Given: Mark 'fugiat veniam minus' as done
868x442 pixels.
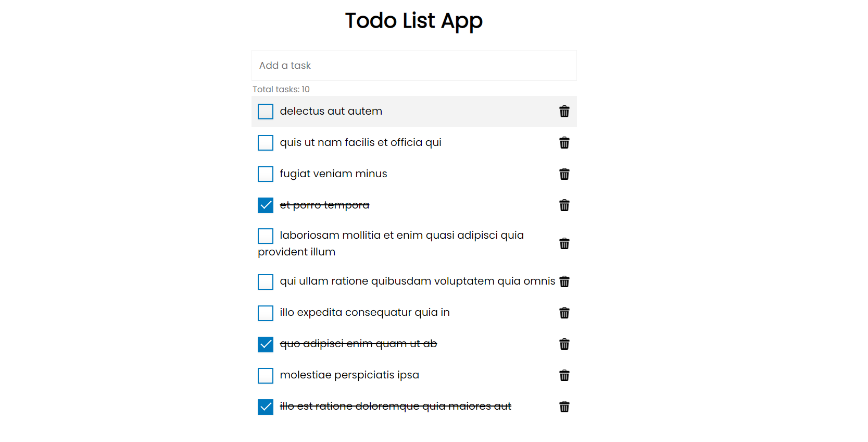Looking at the screenshot, I should [x=266, y=174].
